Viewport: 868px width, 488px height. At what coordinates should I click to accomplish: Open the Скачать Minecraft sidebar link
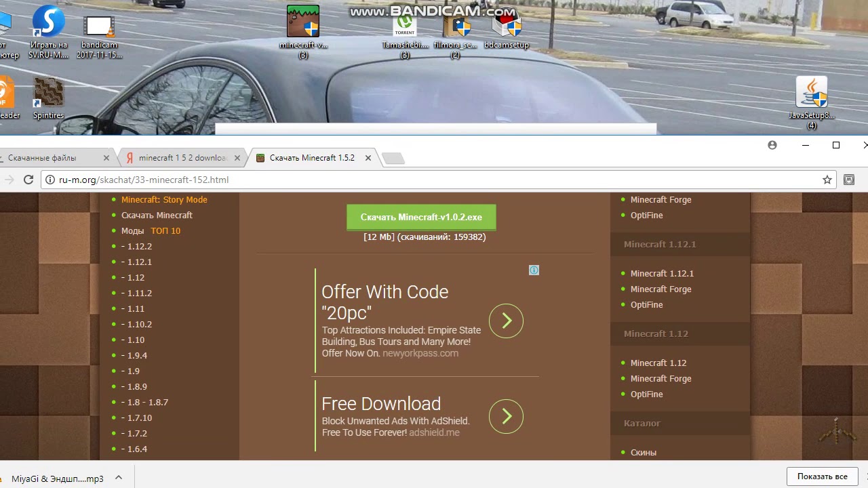(157, 215)
